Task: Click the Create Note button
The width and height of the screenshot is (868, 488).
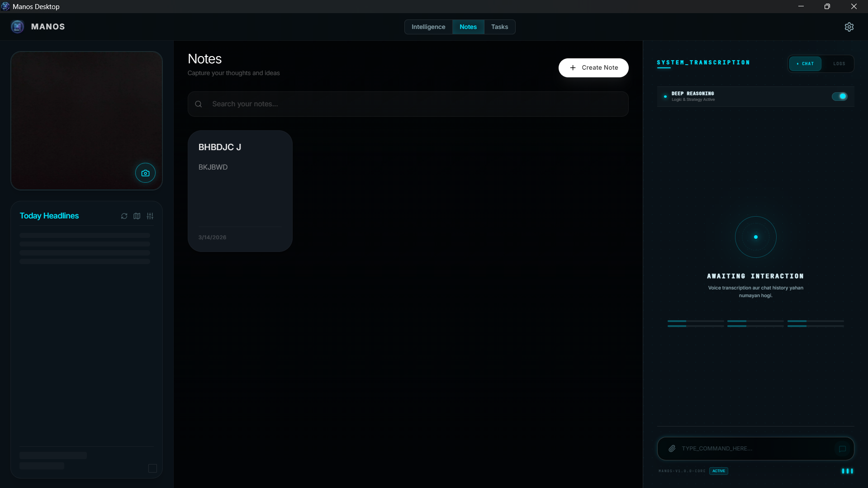Action: point(593,67)
